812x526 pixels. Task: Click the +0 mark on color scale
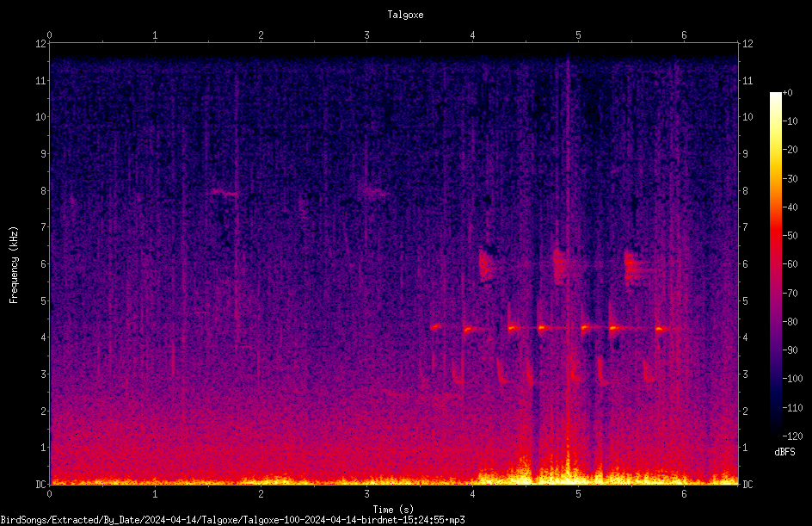[x=787, y=93]
